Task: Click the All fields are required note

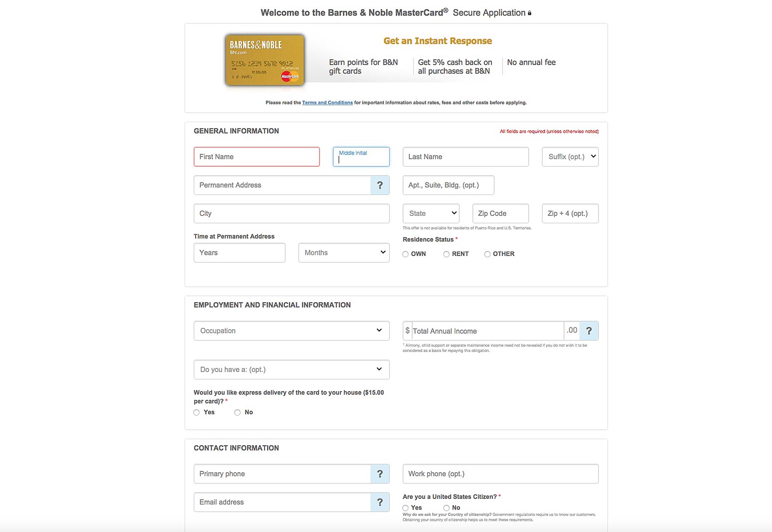Action: coord(549,131)
